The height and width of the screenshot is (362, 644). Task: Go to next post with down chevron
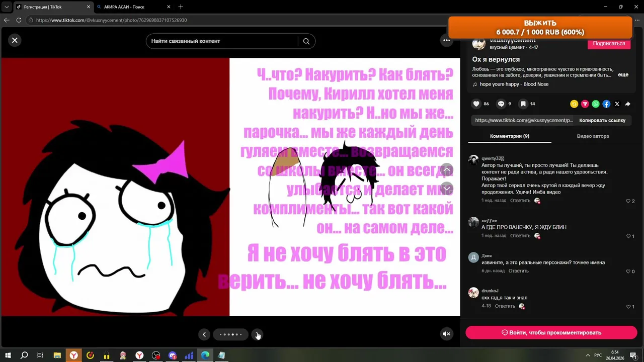coord(447,189)
